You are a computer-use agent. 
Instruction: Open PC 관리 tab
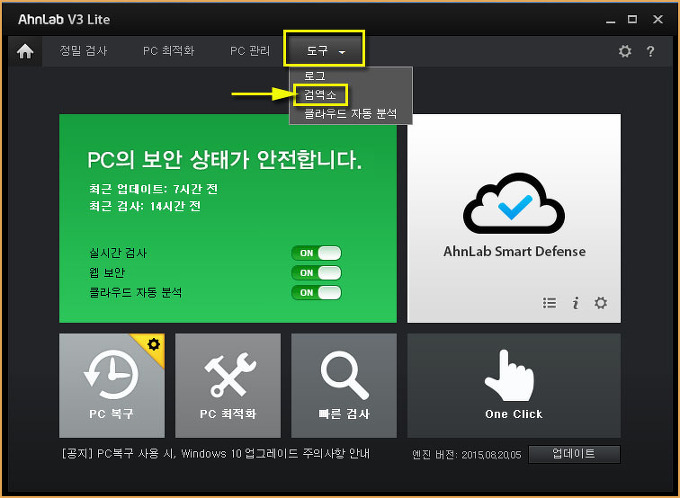click(250, 51)
